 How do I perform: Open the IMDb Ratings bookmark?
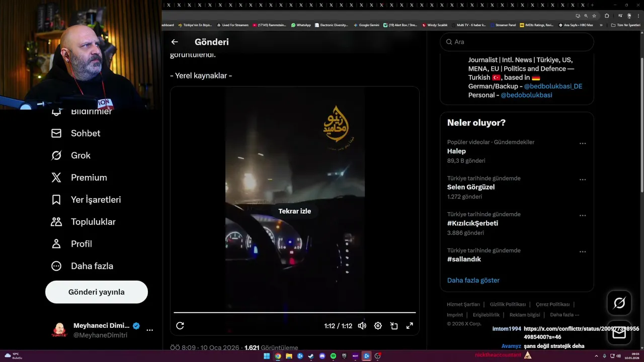536,25
